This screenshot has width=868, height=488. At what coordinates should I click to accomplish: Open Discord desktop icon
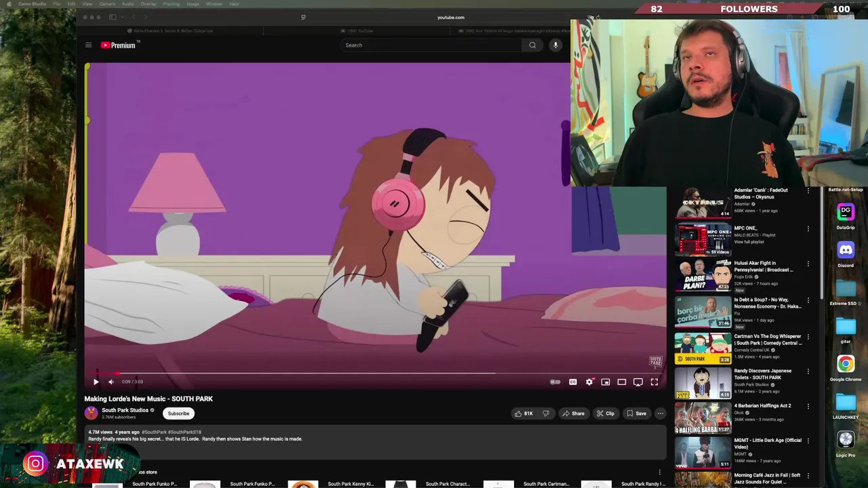[x=846, y=250]
